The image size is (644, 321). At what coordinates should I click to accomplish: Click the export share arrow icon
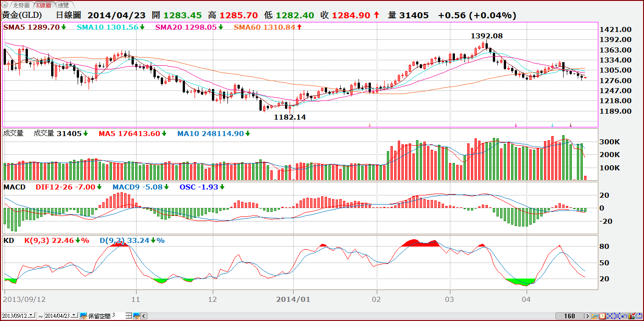click(639, 316)
